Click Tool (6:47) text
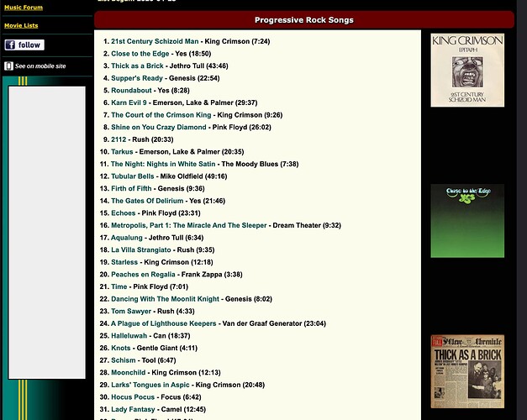Image resolution: width=527 pixels, height=420 pixels. point(159,360)
